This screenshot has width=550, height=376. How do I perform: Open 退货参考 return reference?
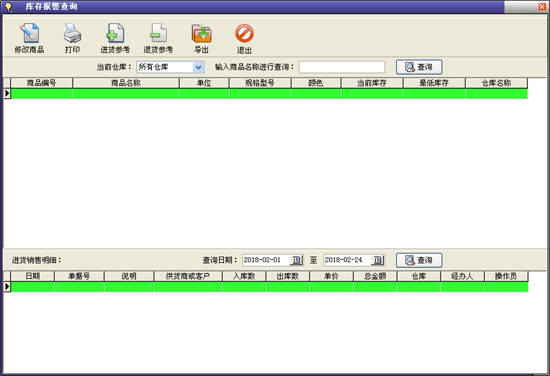click(158, 38)
